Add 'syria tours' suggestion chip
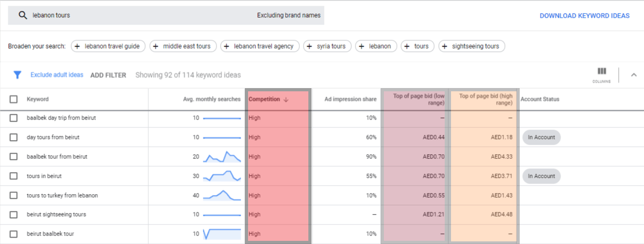 327,46
